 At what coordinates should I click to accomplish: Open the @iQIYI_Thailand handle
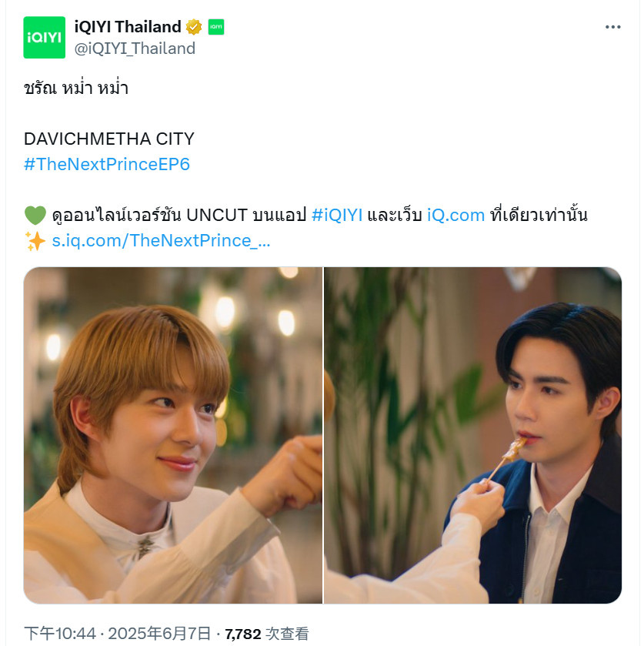[x=135, y=49]
